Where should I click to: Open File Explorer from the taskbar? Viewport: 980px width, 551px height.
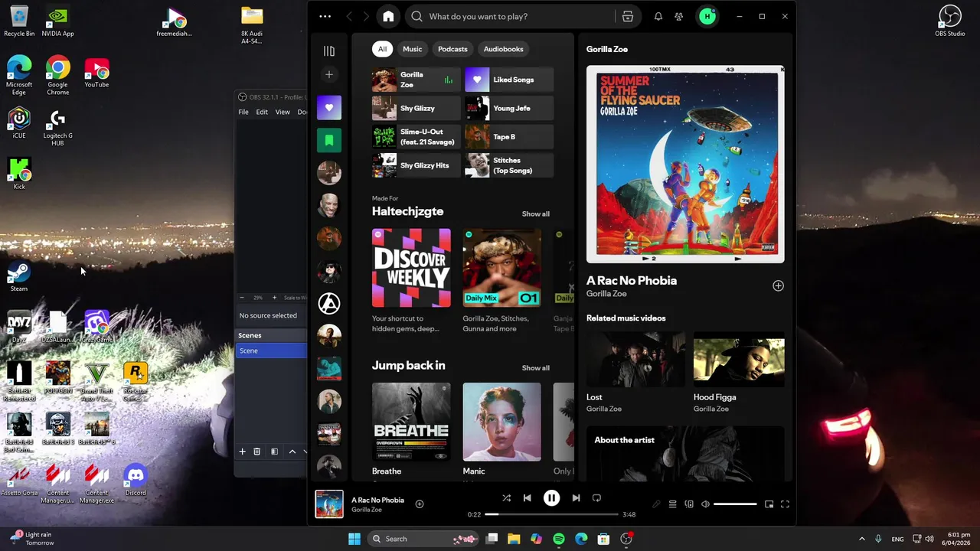click(514, 539)
